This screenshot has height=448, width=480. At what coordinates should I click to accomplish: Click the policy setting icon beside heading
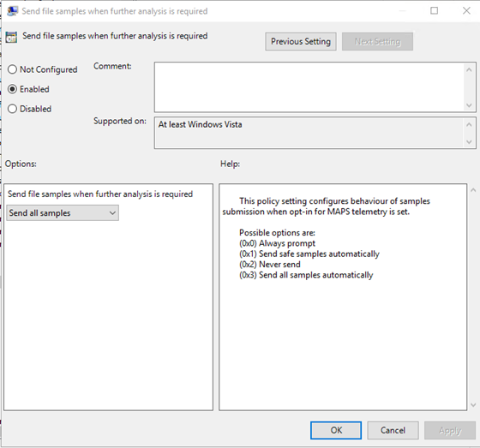[x=11, y=37]
